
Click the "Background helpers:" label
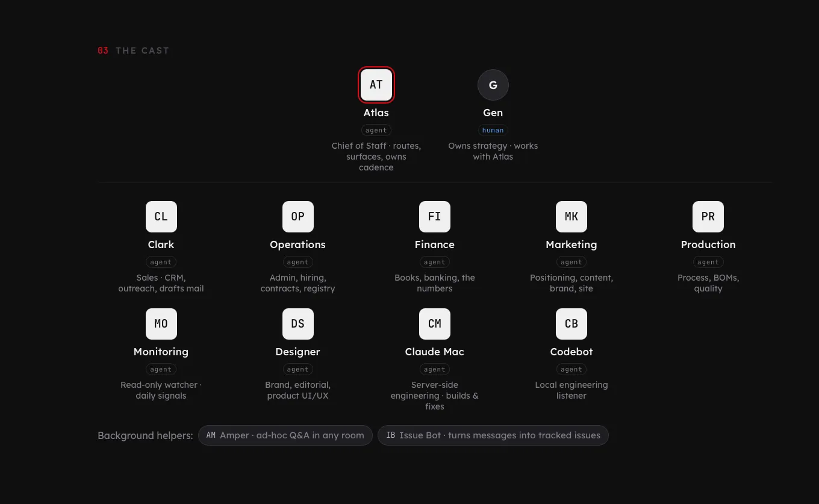pos(145,435)
